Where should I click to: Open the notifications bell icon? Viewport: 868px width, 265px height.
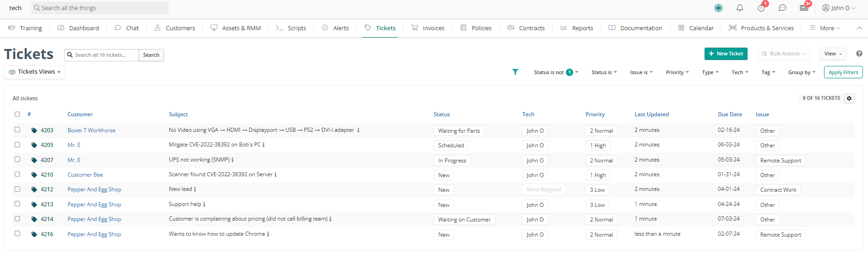point(740,8)
